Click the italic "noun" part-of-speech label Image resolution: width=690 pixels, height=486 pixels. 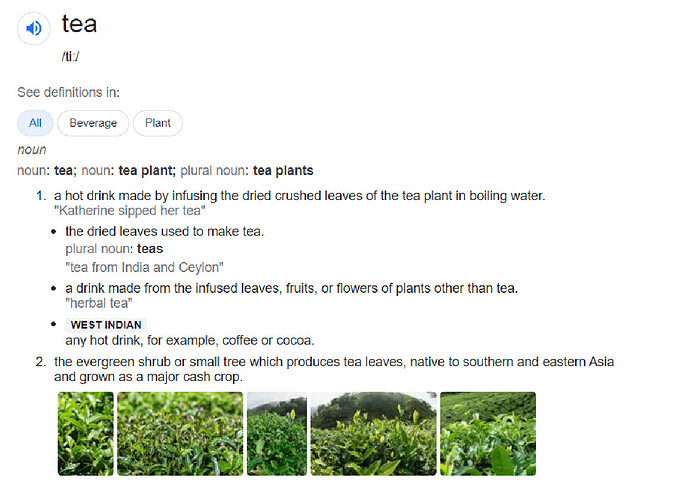32,150
